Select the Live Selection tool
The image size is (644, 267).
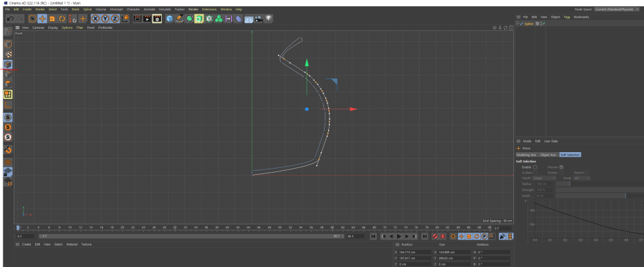point(32,19)
